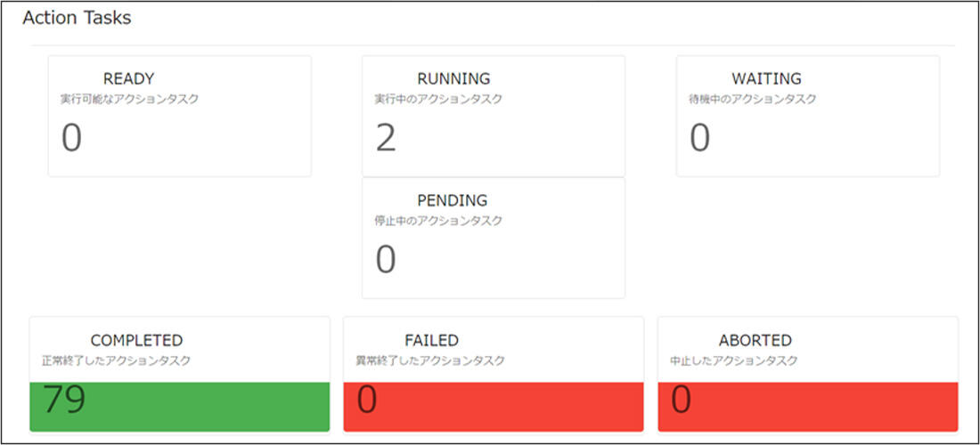980x445 pixels.
Task: Click the 正常終了したアクションタスク description
Action: [x=116, y=360]
